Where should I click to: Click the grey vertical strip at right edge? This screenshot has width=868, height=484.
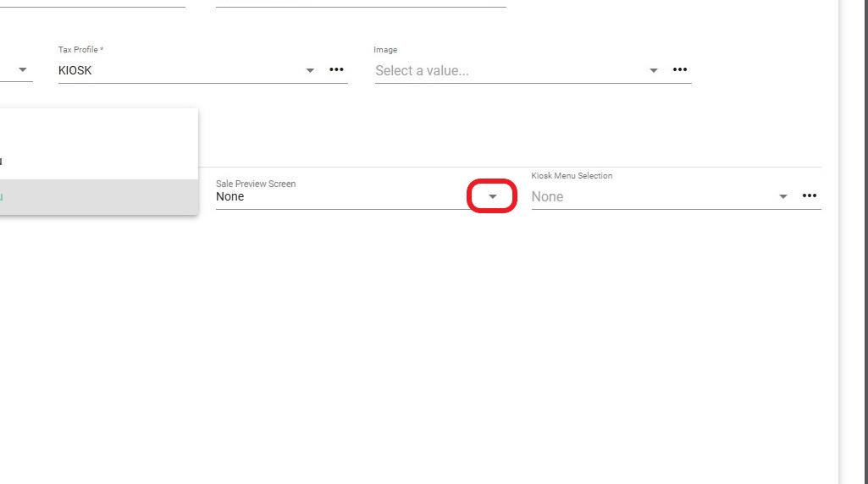tap(853, 242)
